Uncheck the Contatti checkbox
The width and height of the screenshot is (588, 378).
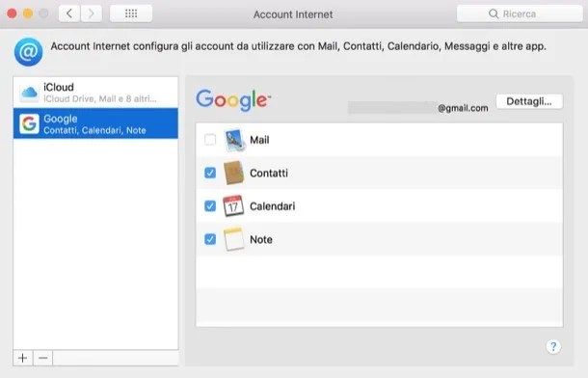pos(210,173)
